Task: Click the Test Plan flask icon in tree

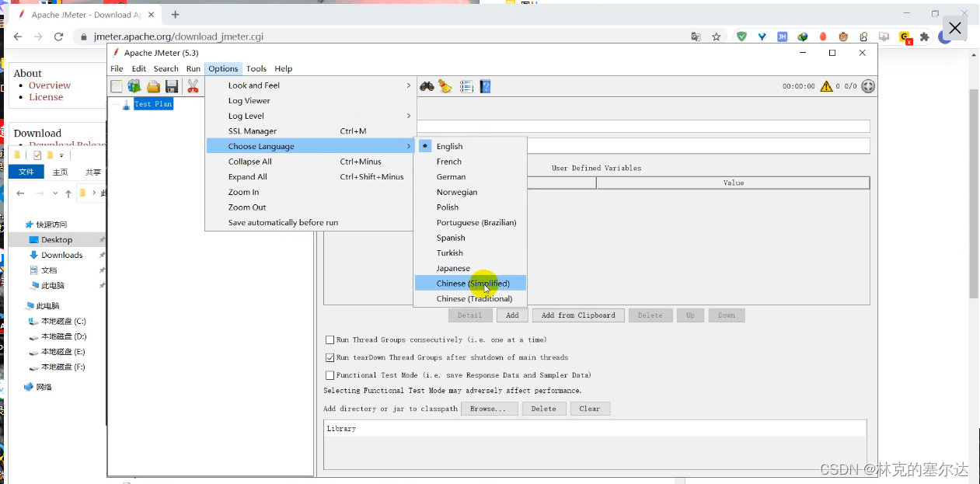Action: [x=126, y=104]
